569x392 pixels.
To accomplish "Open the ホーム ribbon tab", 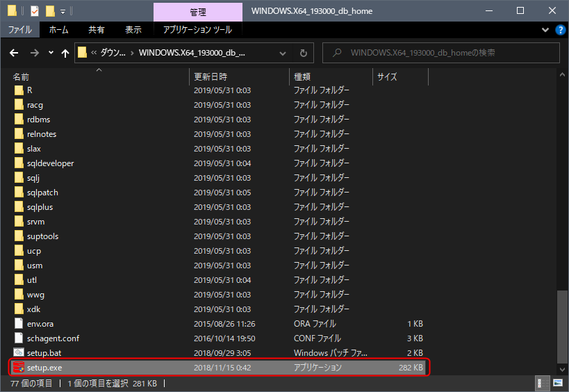I will (x=58, y=30).
